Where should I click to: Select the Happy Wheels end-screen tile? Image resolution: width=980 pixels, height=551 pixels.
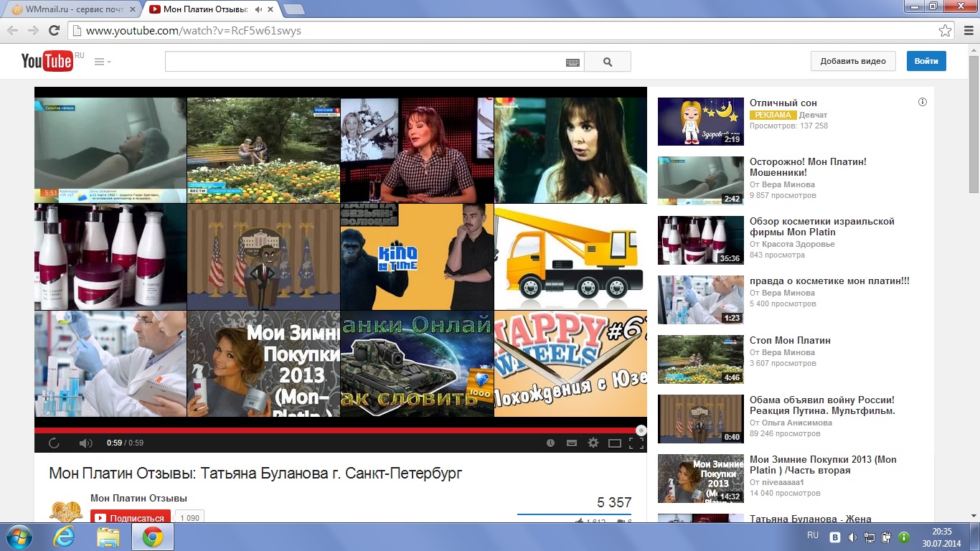571,364
